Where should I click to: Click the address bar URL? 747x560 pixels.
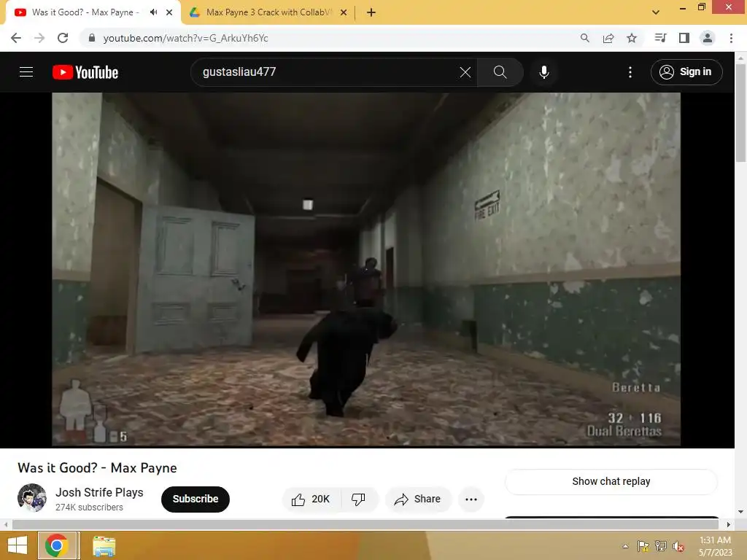coord(186,38)
